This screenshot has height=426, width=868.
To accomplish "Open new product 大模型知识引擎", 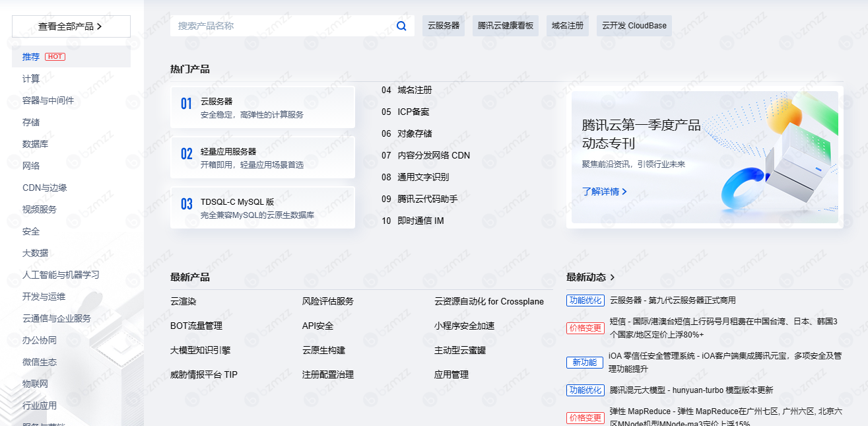I will point(201,350).
